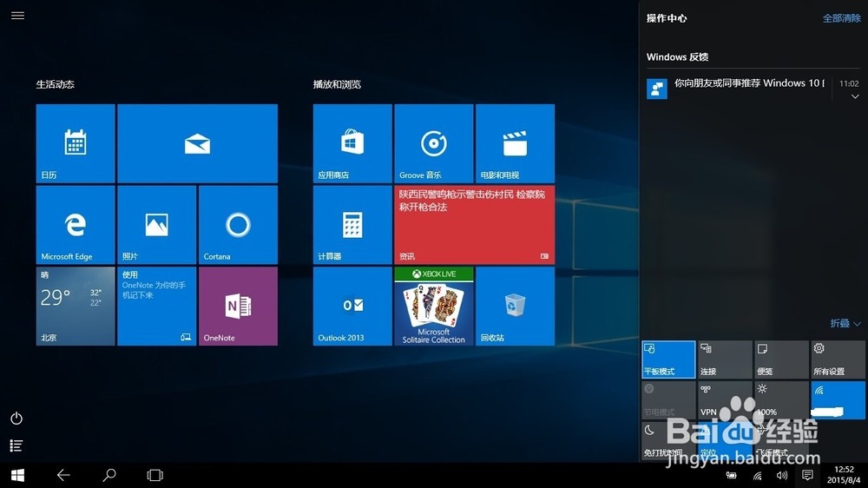The image size is (868, 488).
Task: Expand the Windows 反馈 notification chevron
Action: (855, 96)
